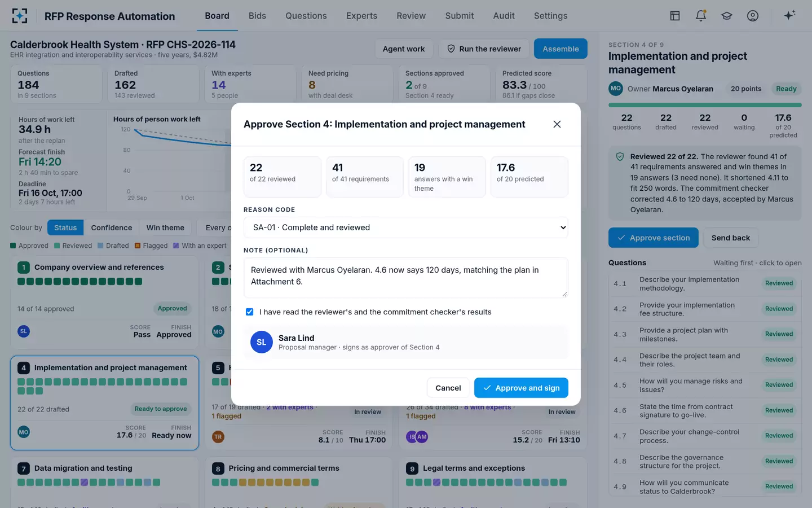Screen dimensions: 812x508
Task: Click section number 8 badge
Action: click(x=218, y=468)
